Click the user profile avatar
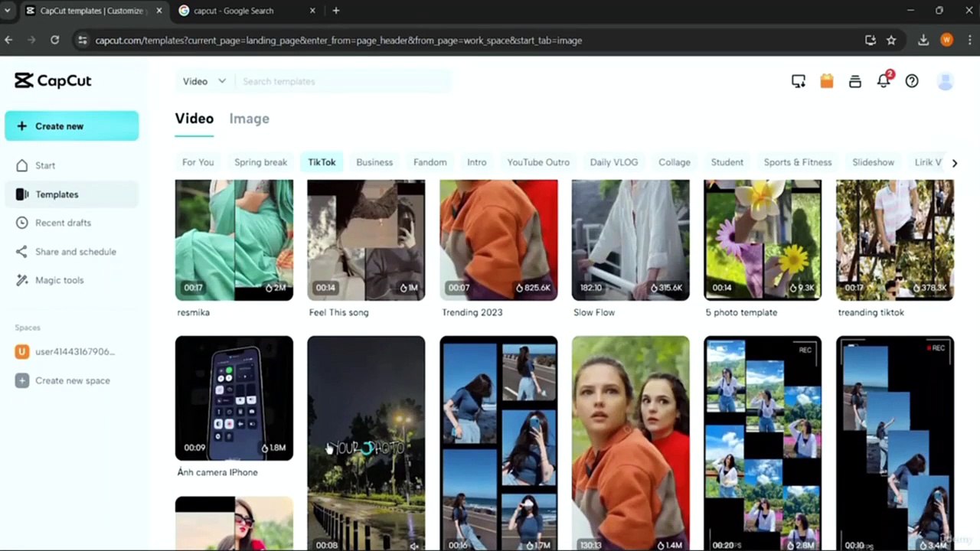 [946, 81]
